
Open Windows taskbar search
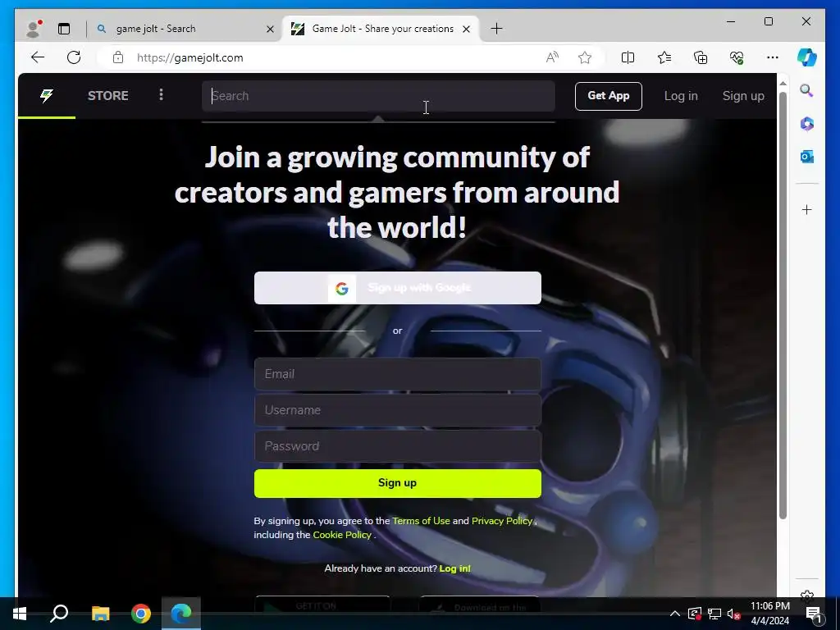coord(59,614)
